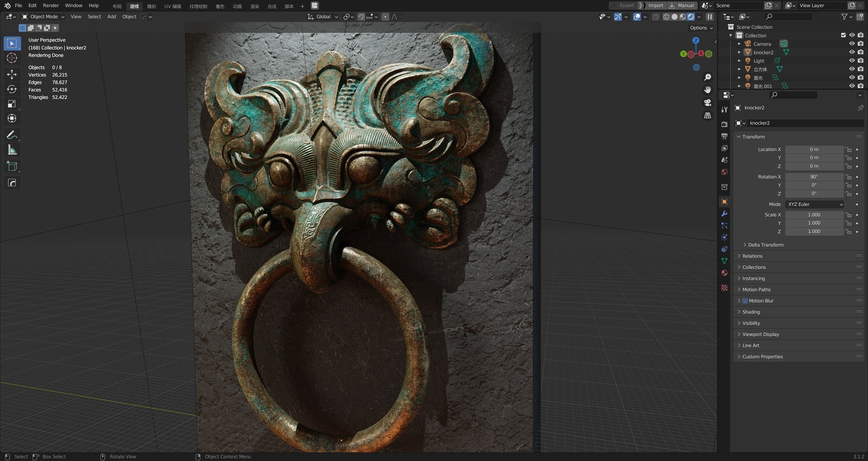
Task: Switch to the UV 编辑 workspace tab
Action: (x=173, y=6)
